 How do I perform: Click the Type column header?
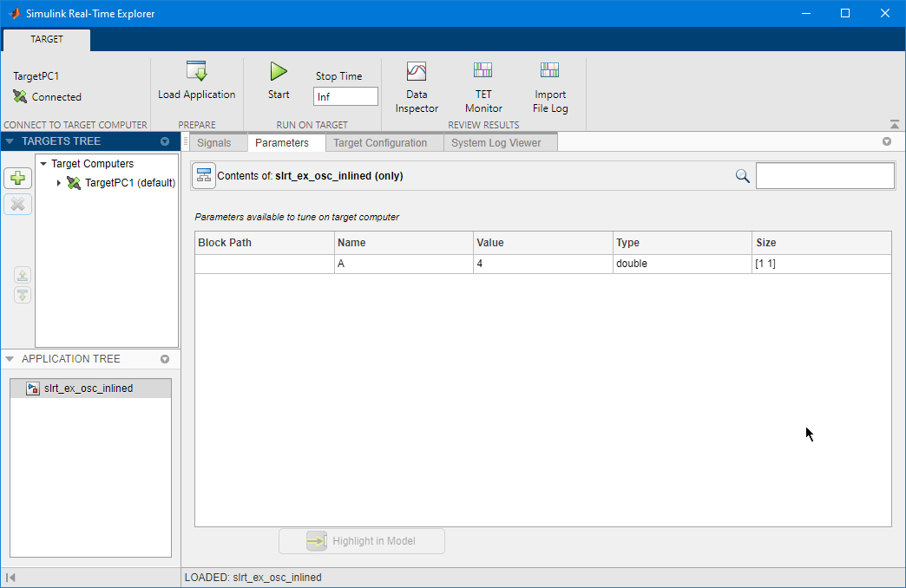coord(682,243)
